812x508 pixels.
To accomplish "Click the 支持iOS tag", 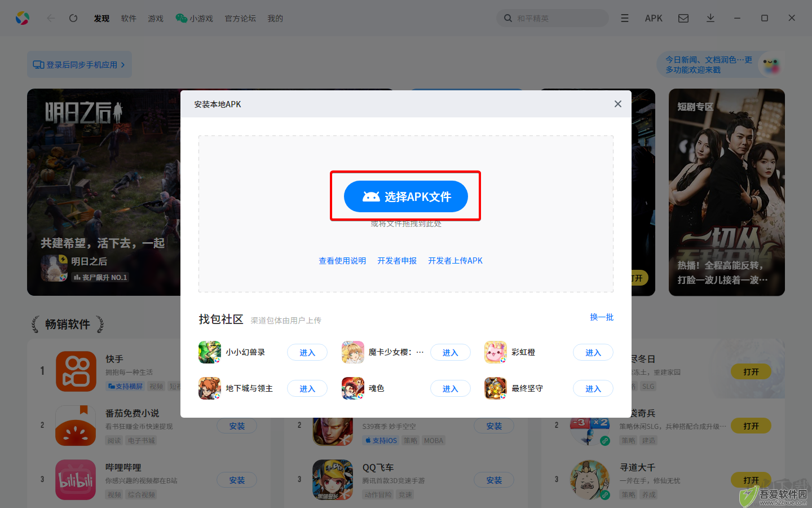I will pyautogui.click(x=381, y=440).
